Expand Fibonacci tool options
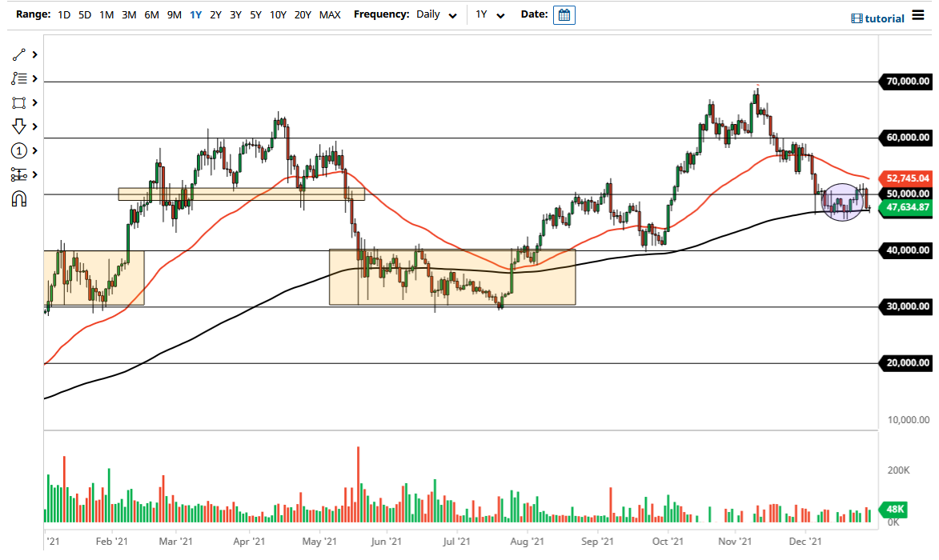The height and width of the screenshot is (560, 939). pos(34,79)
